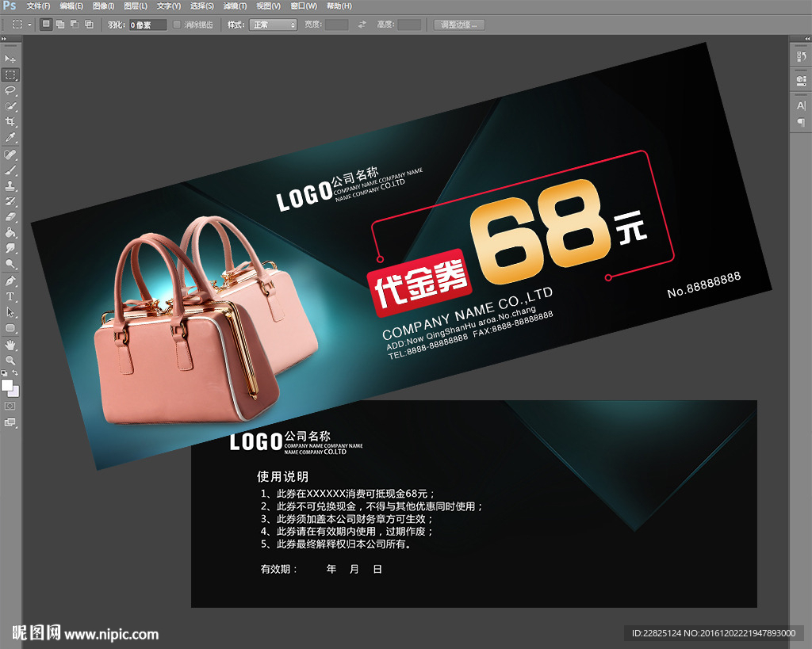Screen dimensions: 812x649
Task: Select the Rectangular Marquee tool in the toolbox
Action: pos(10,74)
